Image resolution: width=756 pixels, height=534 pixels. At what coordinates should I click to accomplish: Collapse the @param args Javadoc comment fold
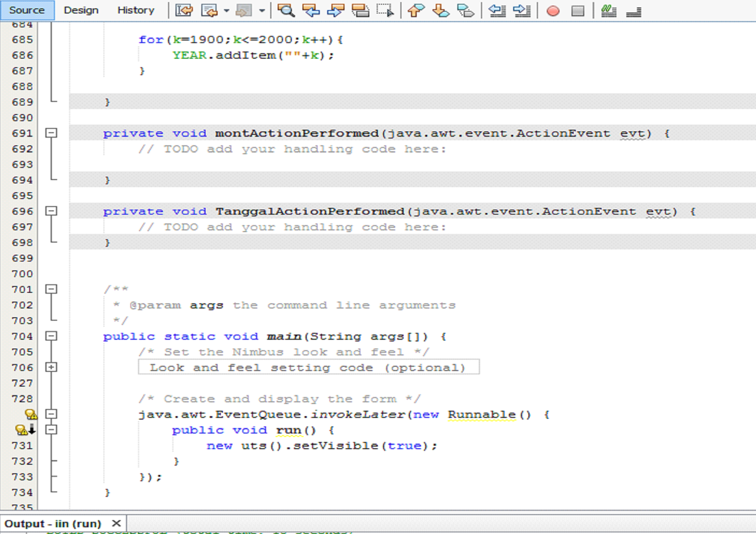(51, 289)
